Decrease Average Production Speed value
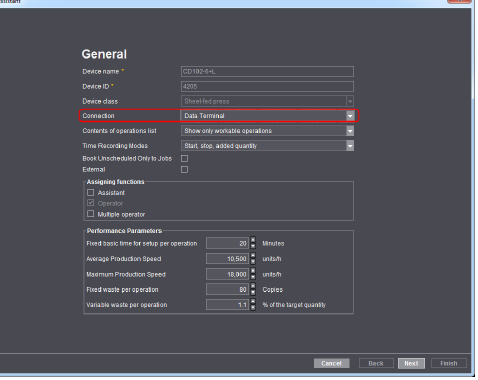The width and height of the screenshot is (478, 380). point(253,262)
